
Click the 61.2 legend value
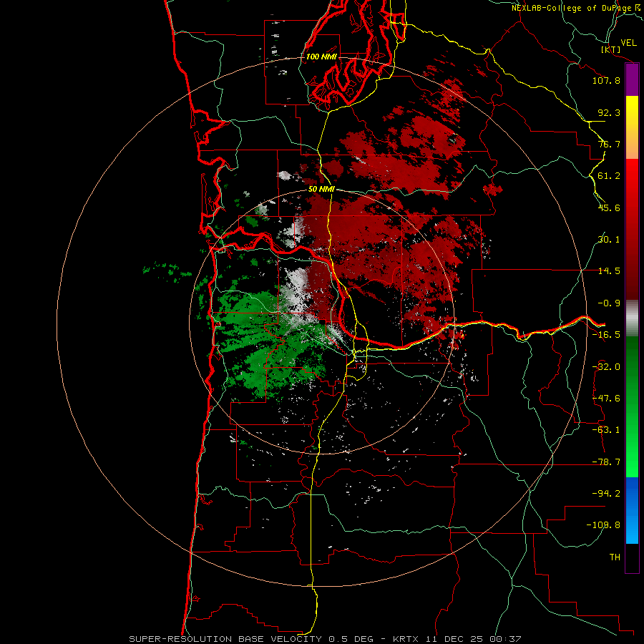[609, 176]
